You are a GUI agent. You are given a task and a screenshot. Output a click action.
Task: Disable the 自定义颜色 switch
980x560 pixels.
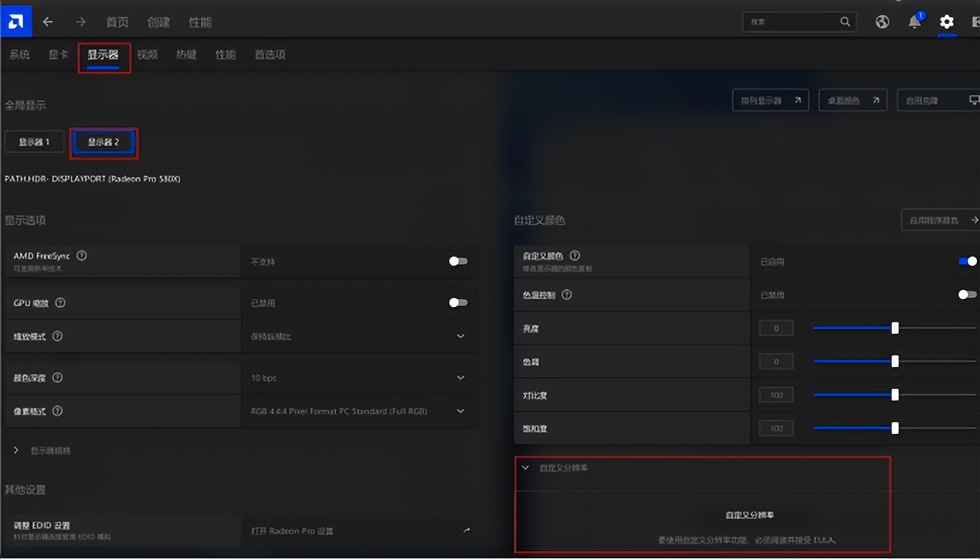click(x=967, y=261)
